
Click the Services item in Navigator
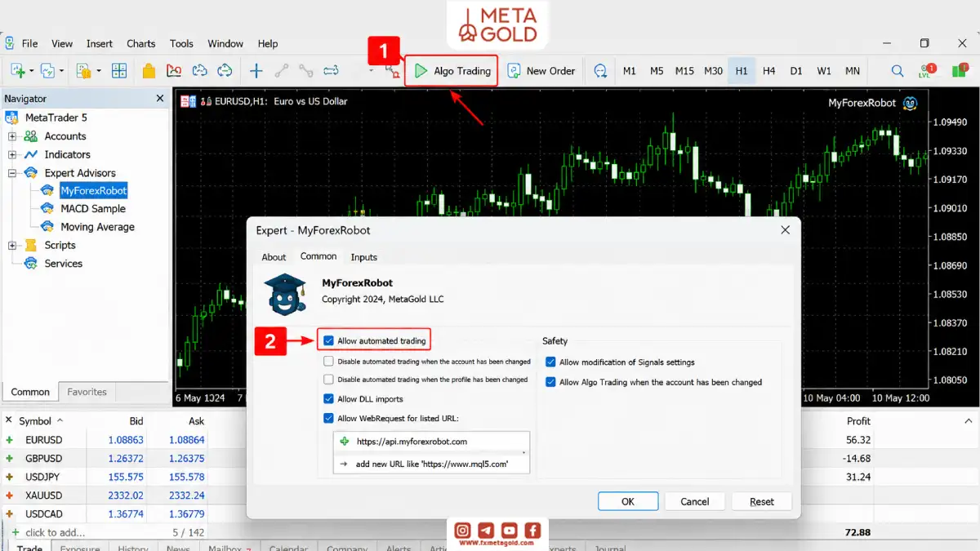tap(64, 264)
